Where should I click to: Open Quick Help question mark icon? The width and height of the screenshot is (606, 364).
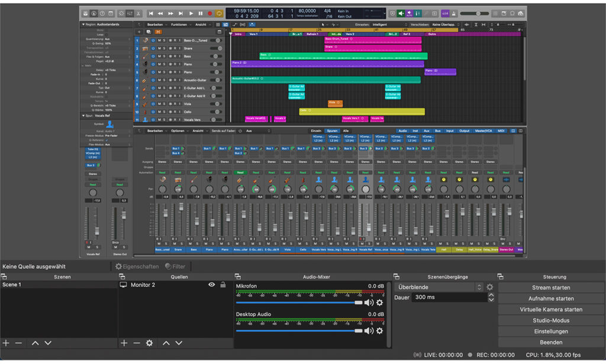[x=102, y=14]
